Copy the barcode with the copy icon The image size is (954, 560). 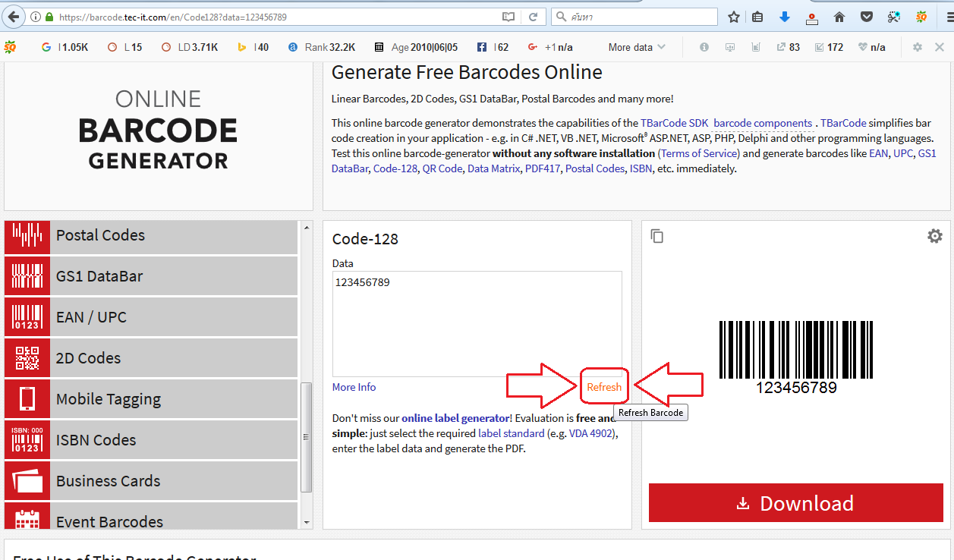point(657,236)
